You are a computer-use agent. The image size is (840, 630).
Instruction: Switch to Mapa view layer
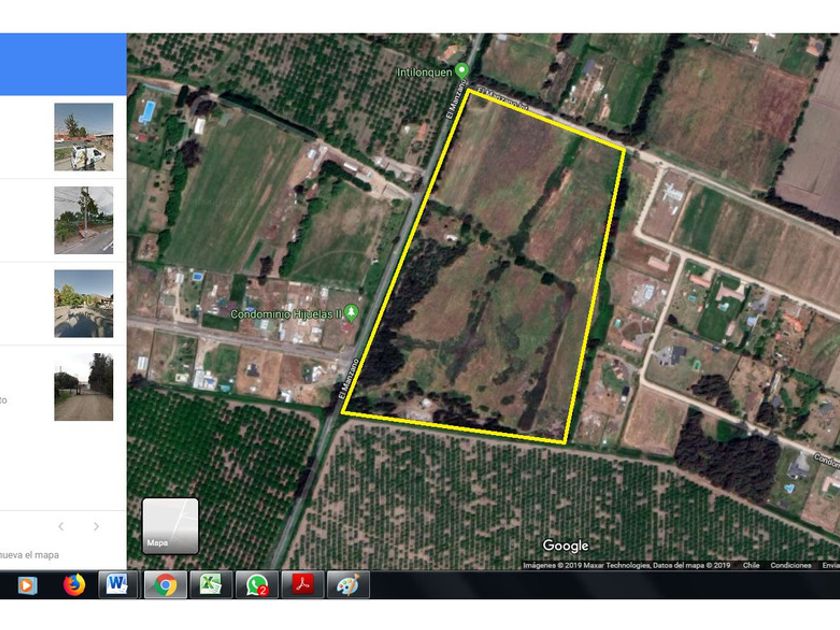point(170,526)
